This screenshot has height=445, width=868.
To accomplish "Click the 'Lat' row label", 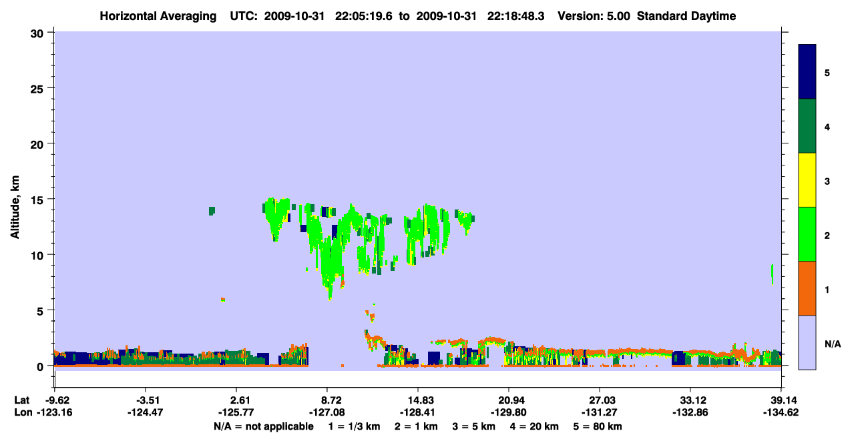I will (x=21, y=400).
